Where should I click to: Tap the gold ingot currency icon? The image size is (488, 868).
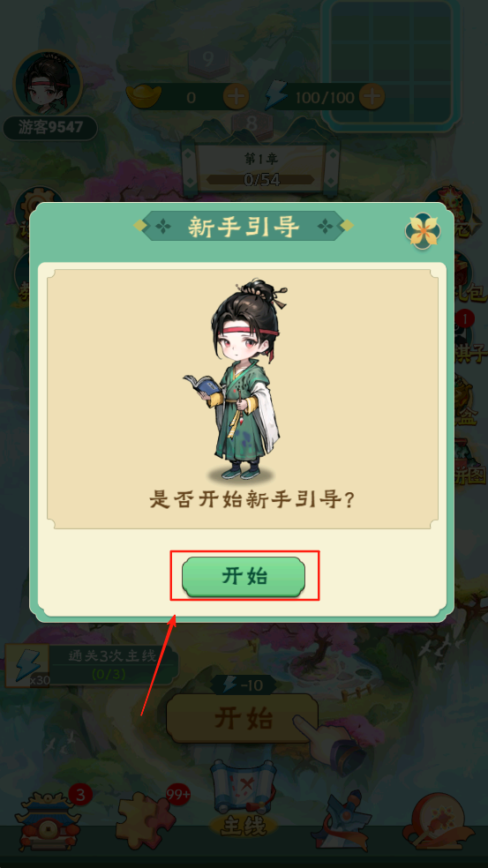pyautogui.click(x=144, y=96)
